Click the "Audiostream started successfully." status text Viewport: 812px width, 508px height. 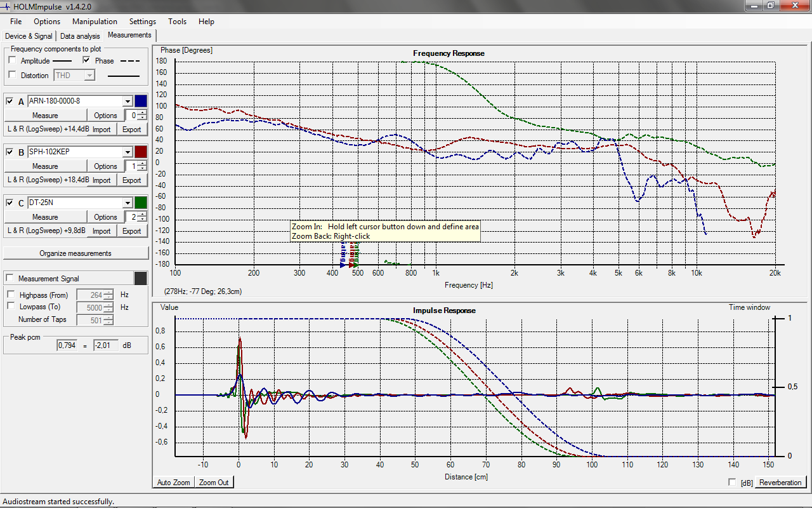[58, 502]
